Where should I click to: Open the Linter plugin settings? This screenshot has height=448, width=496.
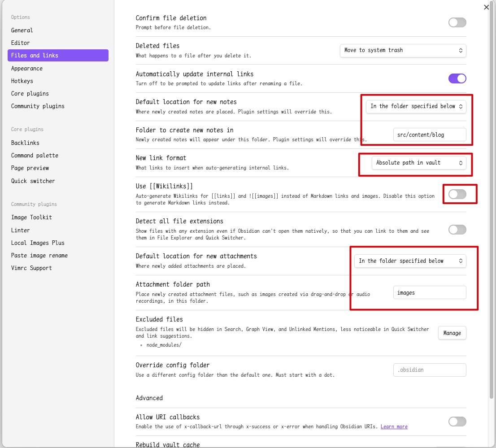(20, 230)
